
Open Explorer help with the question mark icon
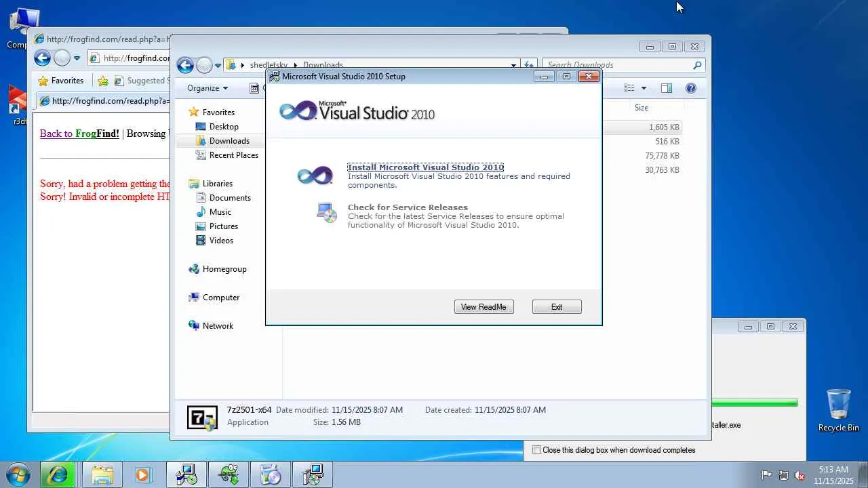(x=691, y=88)
